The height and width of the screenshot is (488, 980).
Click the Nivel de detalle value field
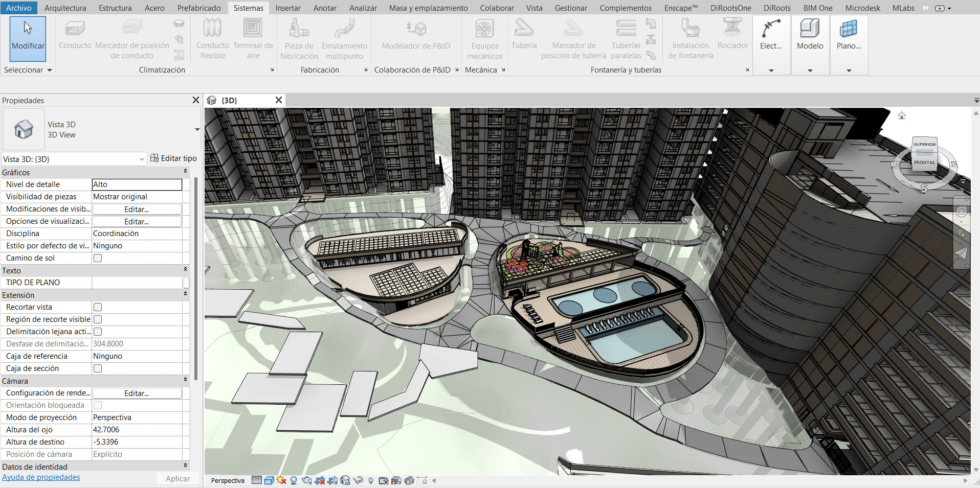click(137, 184)
